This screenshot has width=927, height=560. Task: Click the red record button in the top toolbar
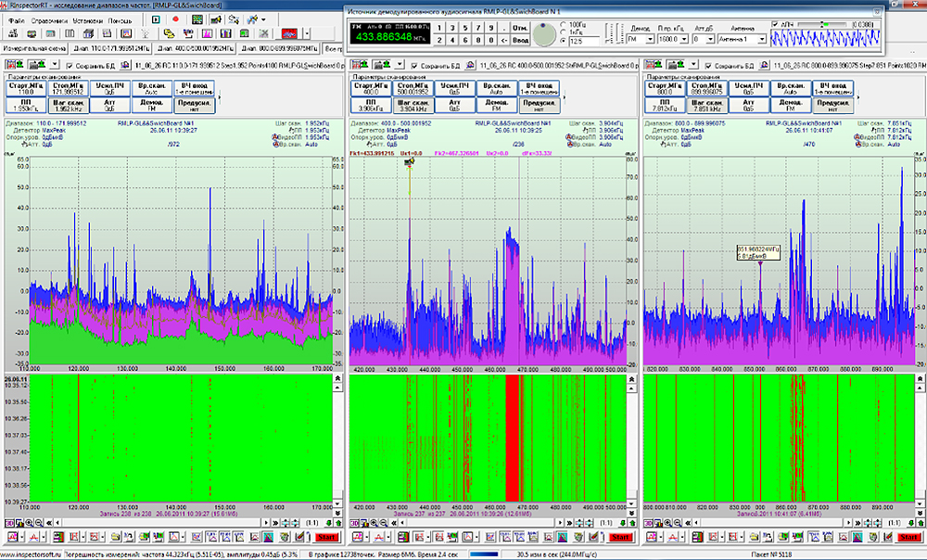point(174,19)
